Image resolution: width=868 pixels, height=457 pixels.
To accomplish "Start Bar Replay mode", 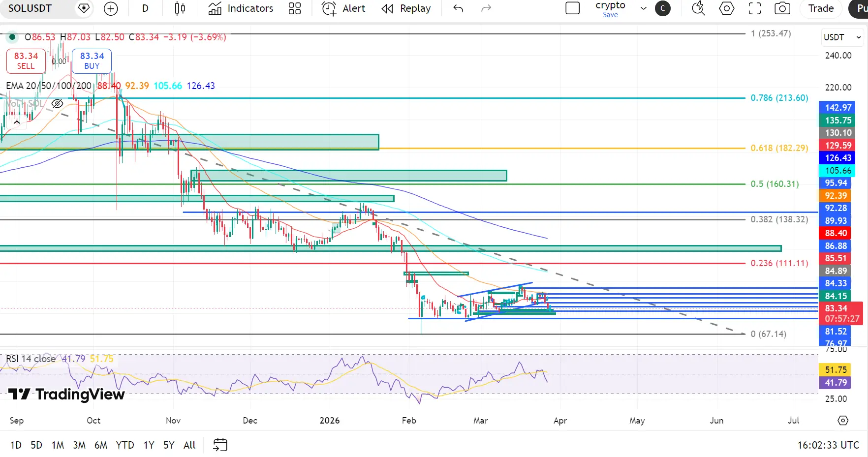I will pos(406,8).
